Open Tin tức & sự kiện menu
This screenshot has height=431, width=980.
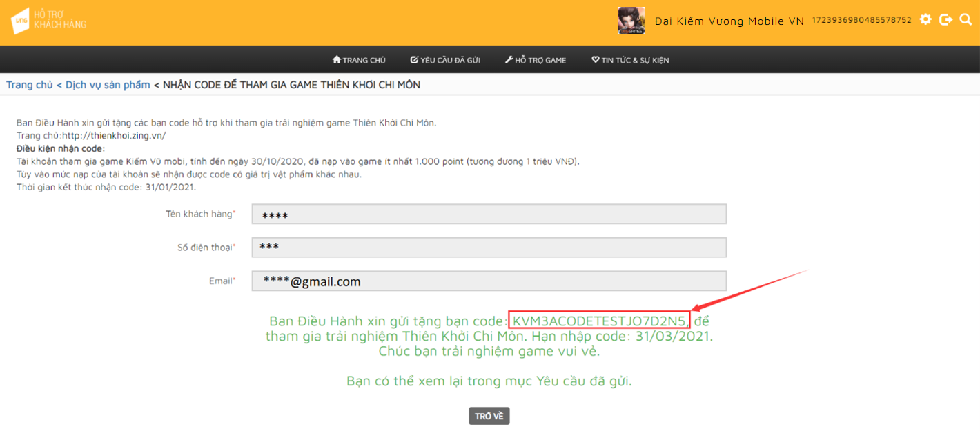(630, 60)
